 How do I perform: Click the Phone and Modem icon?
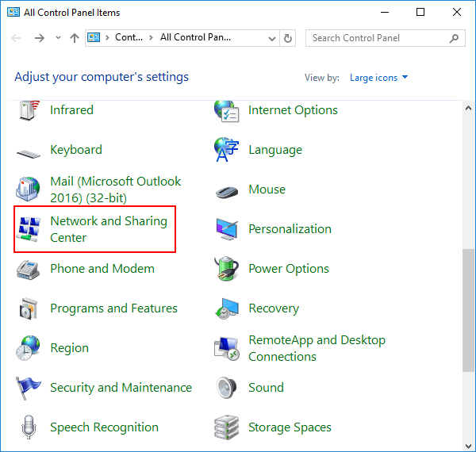pos(28,270)
